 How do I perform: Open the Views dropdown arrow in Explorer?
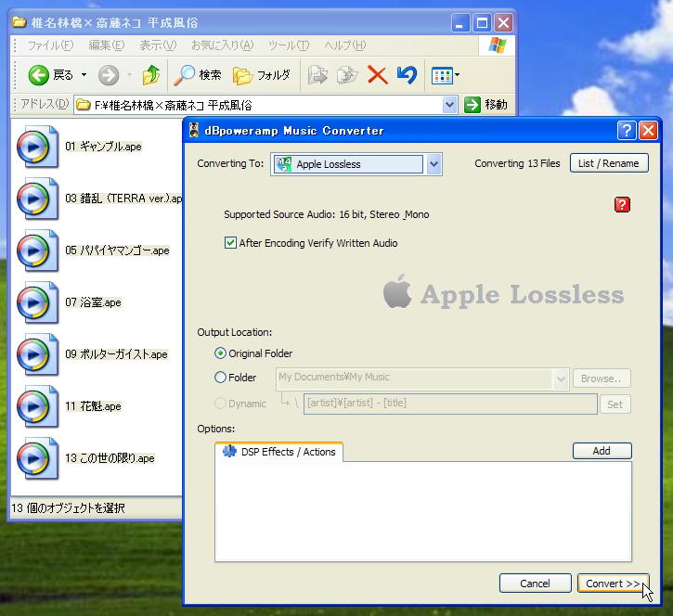[457, 75]
